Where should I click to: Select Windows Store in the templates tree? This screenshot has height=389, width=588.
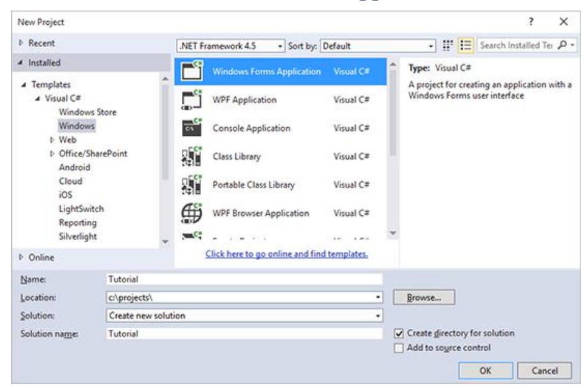point(88,112)
